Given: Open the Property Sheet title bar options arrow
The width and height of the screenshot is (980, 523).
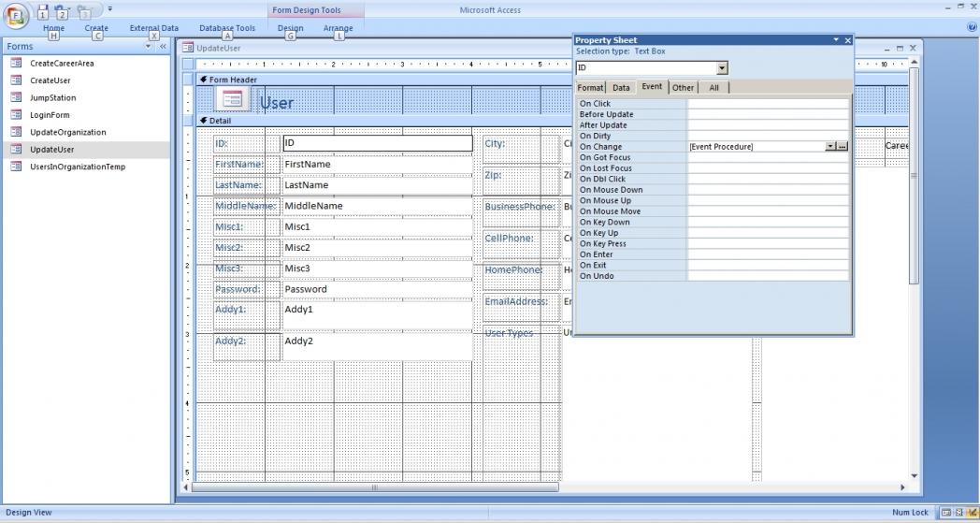Looking at the screenshot, I should tap(836, 40).
